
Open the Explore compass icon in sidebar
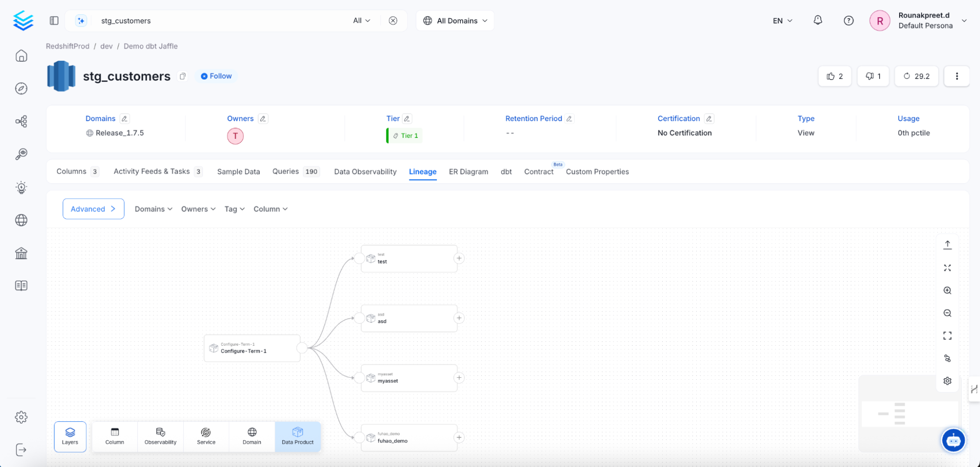coord(22,88)
